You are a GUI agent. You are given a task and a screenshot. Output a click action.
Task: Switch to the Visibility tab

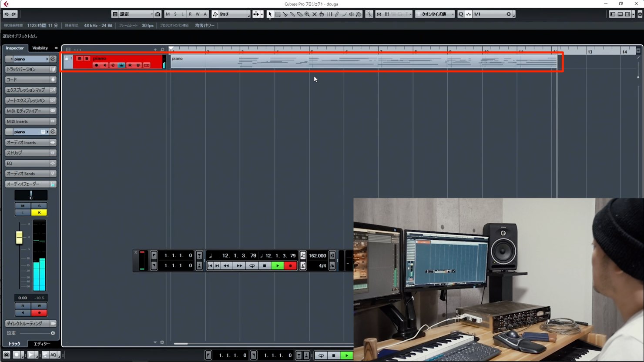(40, 48)
